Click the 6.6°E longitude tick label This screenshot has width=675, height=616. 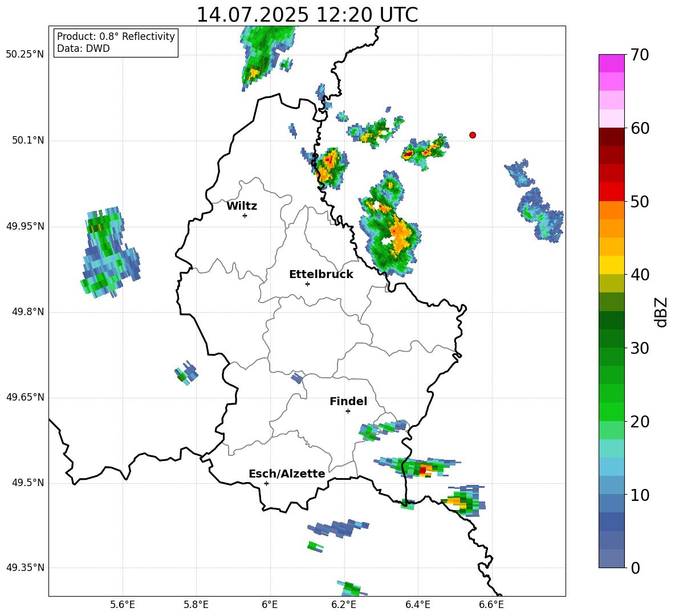[x=491, y=605]
